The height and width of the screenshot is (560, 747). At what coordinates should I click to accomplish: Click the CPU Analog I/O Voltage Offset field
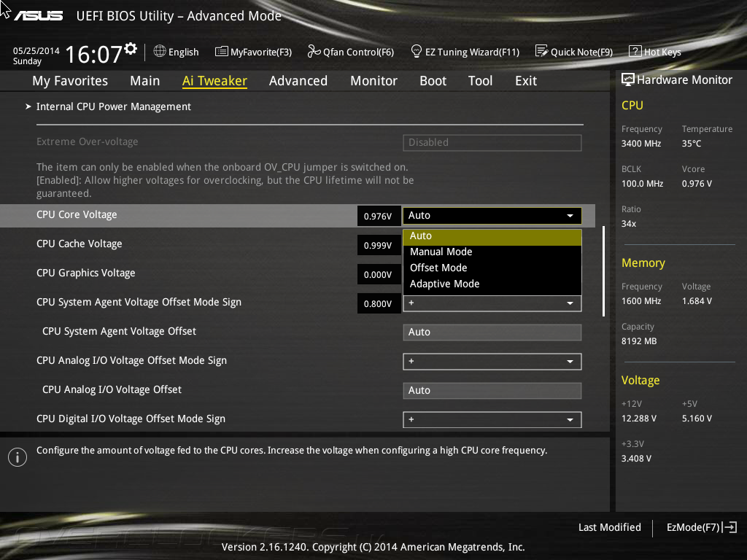coord(492,391)
